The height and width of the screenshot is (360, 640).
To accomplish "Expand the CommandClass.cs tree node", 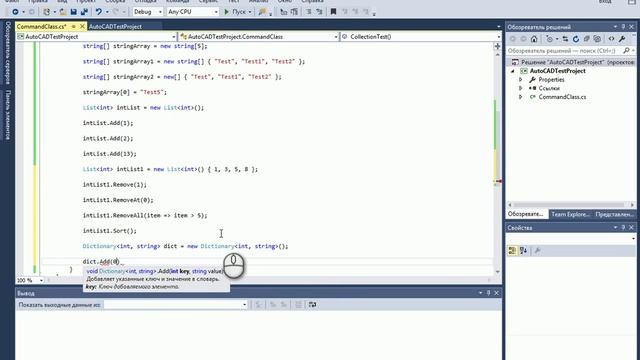I will coord(521,97).
